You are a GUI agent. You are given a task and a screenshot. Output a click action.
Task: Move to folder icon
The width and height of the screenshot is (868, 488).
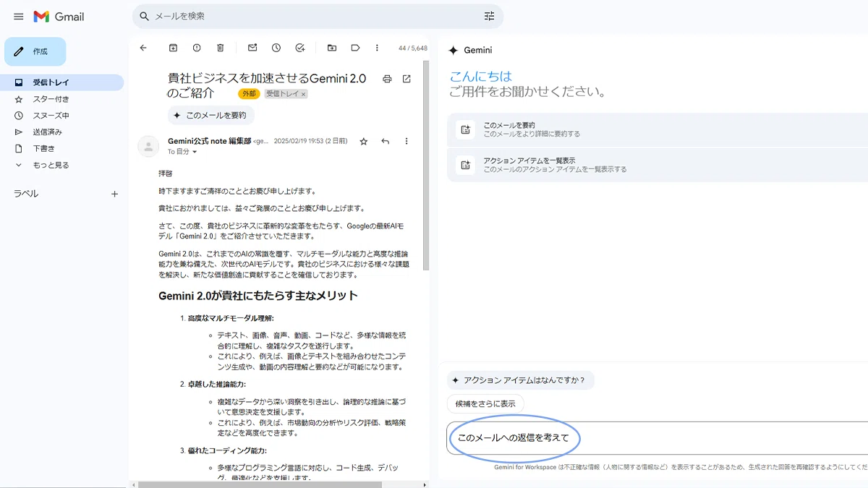[332, 48]
